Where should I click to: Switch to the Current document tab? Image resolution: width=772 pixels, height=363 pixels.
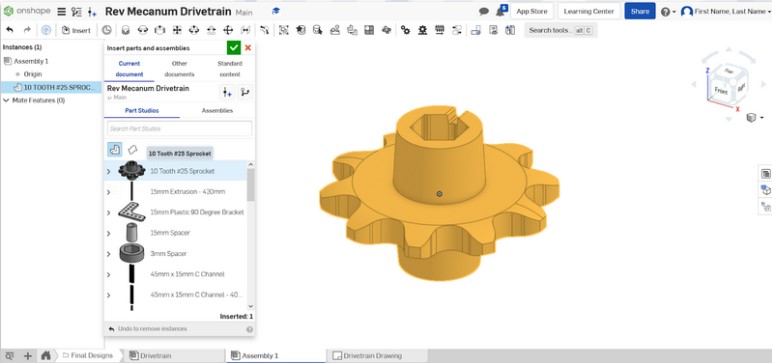(x=129, y=68)
